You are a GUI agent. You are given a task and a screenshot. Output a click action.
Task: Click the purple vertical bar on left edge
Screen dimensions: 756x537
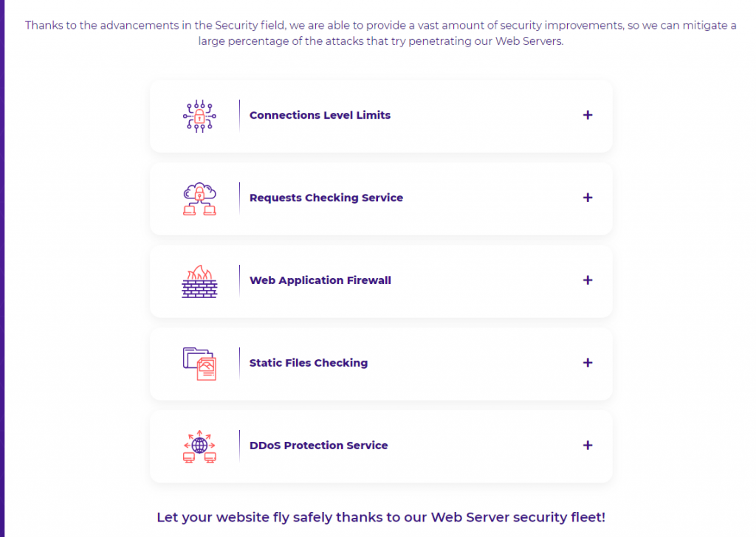2,268
